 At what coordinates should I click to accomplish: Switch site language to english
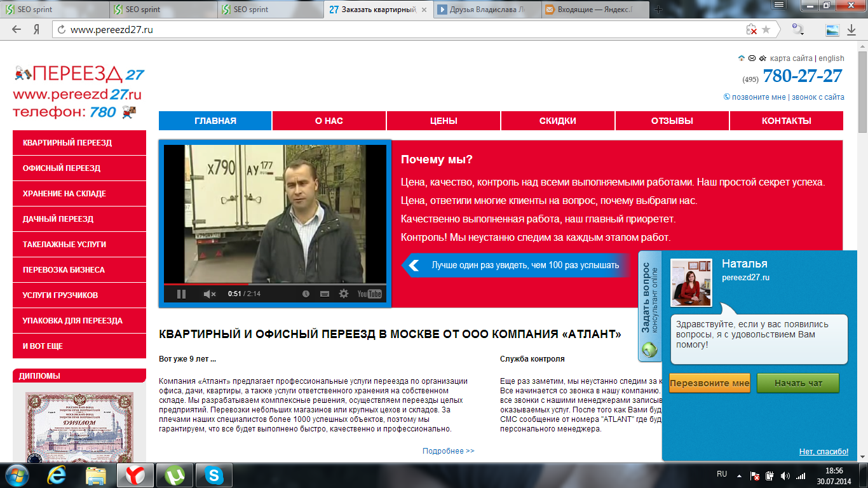pos(831,58)
